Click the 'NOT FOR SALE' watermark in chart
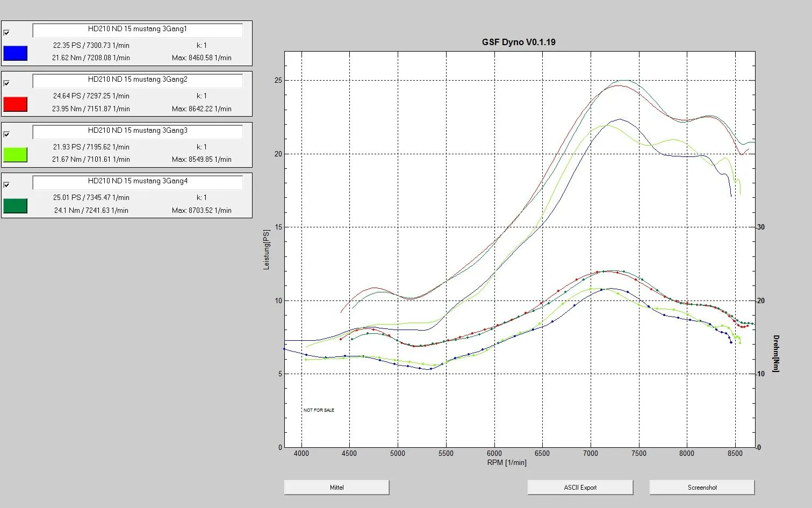 319,410
